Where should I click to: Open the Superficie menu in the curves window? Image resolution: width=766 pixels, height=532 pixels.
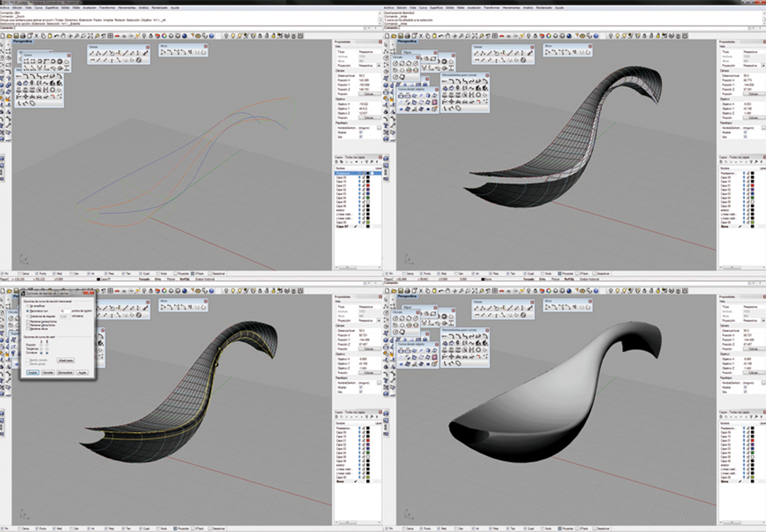52,7
